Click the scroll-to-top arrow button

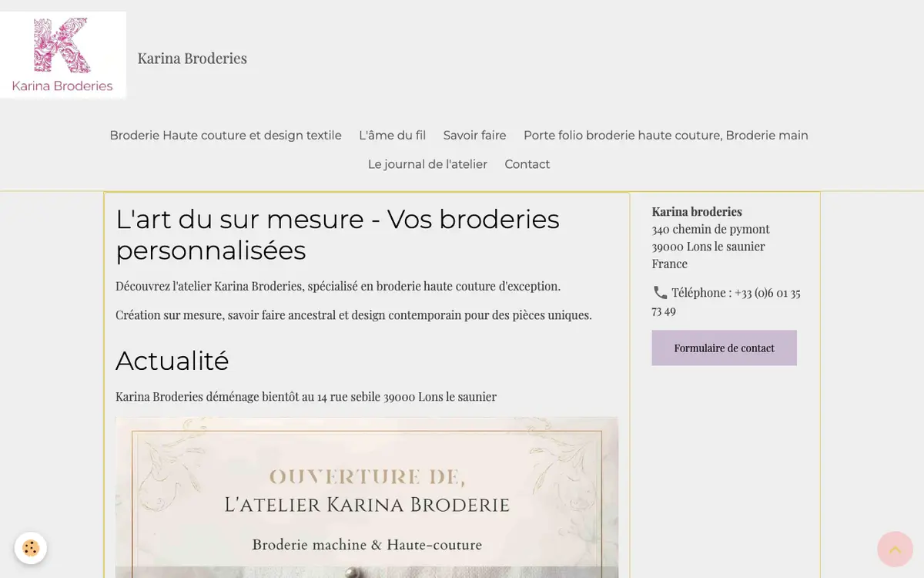[895, 549]
